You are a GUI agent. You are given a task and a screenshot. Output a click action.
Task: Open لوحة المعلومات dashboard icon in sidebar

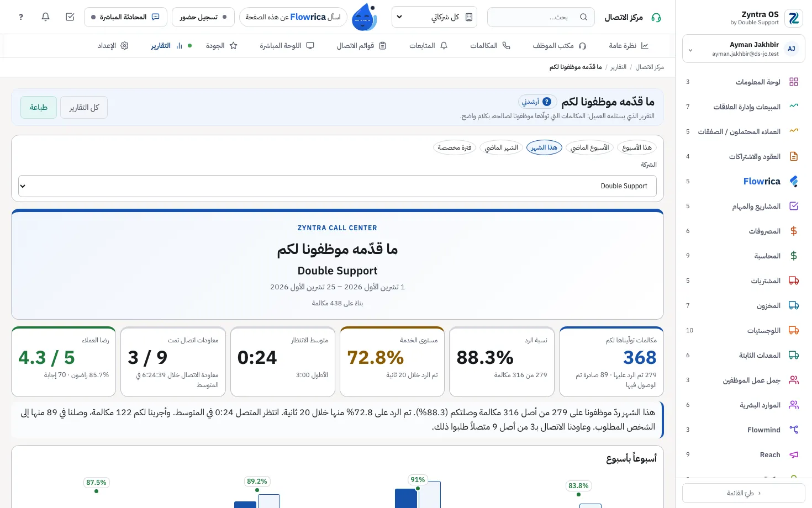794,82
